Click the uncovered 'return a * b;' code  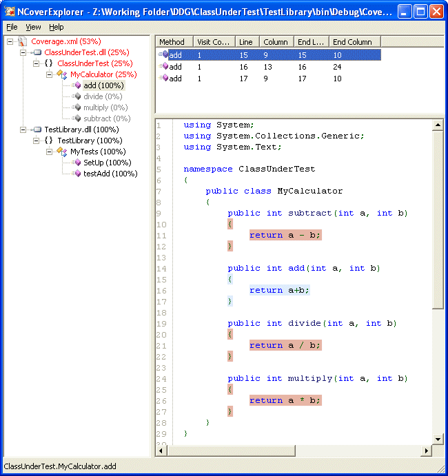point(285,400)
